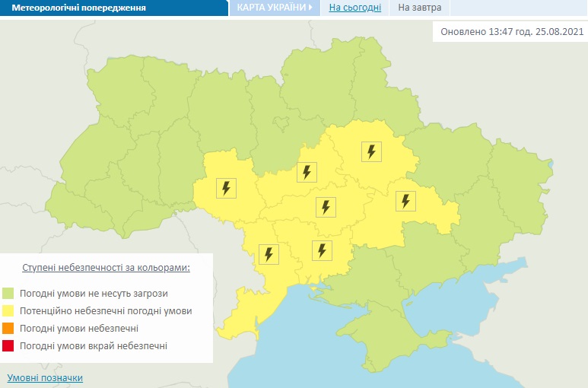
Task: Select the lightning icon over Kirovohrad region
Action: (326, 207)
